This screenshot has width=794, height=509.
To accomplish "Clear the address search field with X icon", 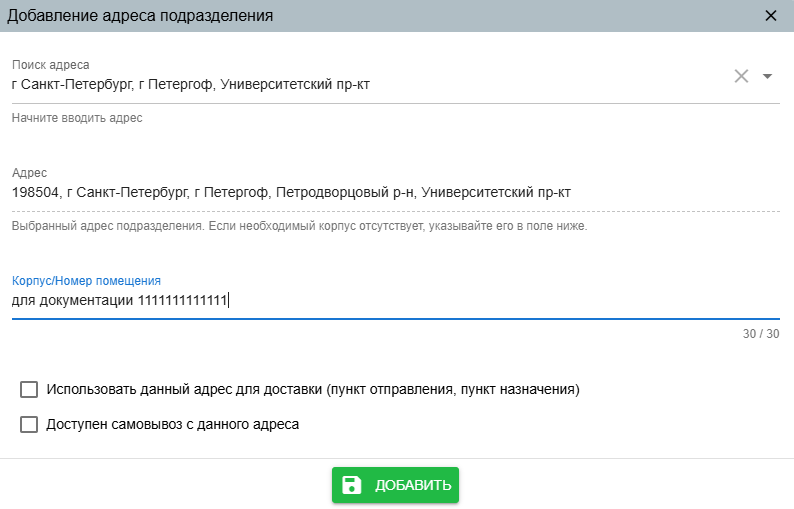I will [741, 76].
